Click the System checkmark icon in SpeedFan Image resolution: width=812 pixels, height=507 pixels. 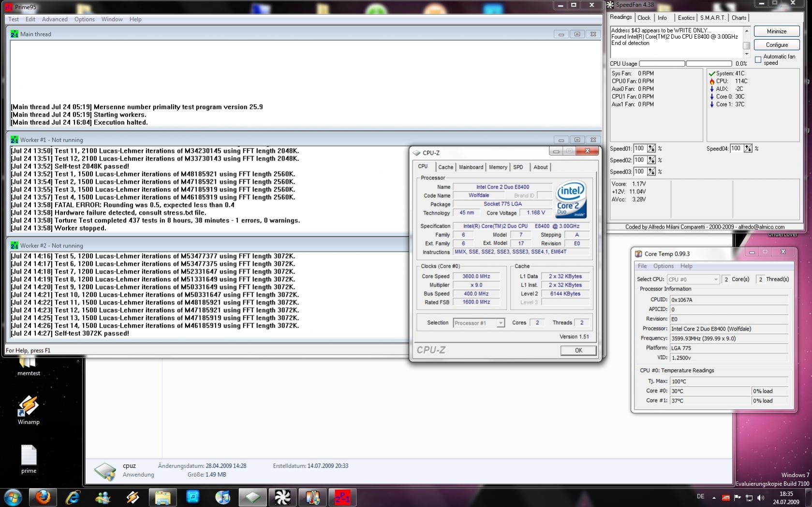712,73
